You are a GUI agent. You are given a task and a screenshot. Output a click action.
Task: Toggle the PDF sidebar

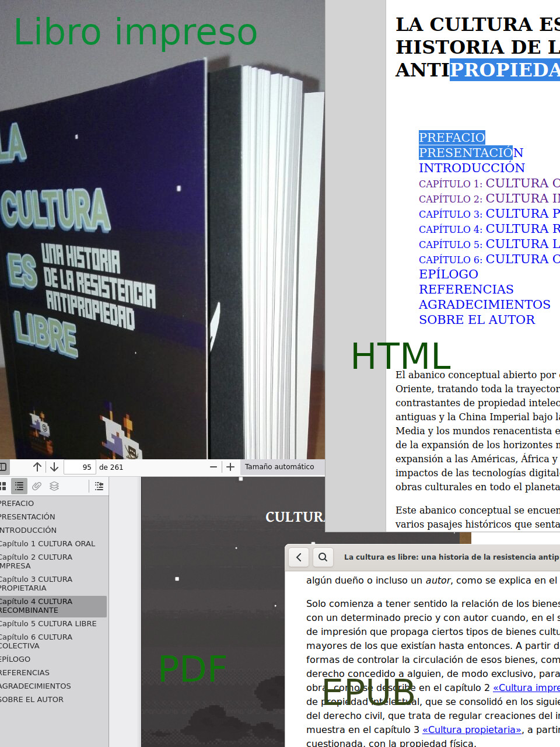coord(3,467)
